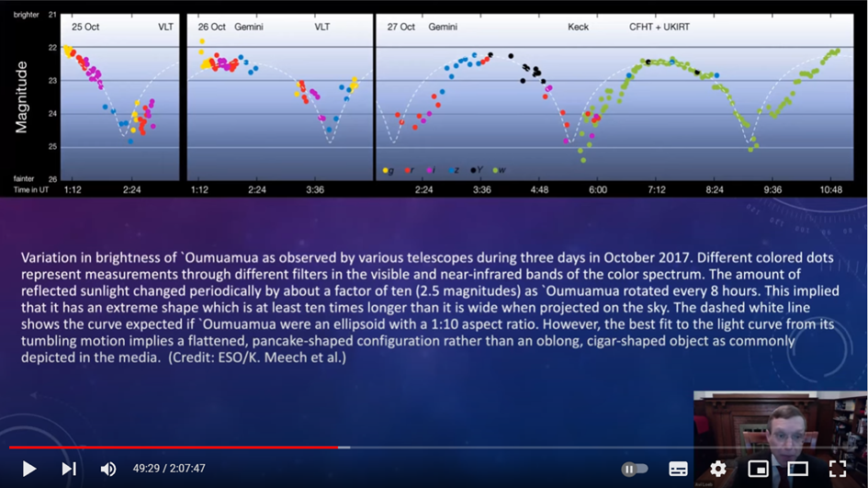Click the magenta i filter legend dot
The width and height of the screenshot is (868, 488).
[430, 170]
